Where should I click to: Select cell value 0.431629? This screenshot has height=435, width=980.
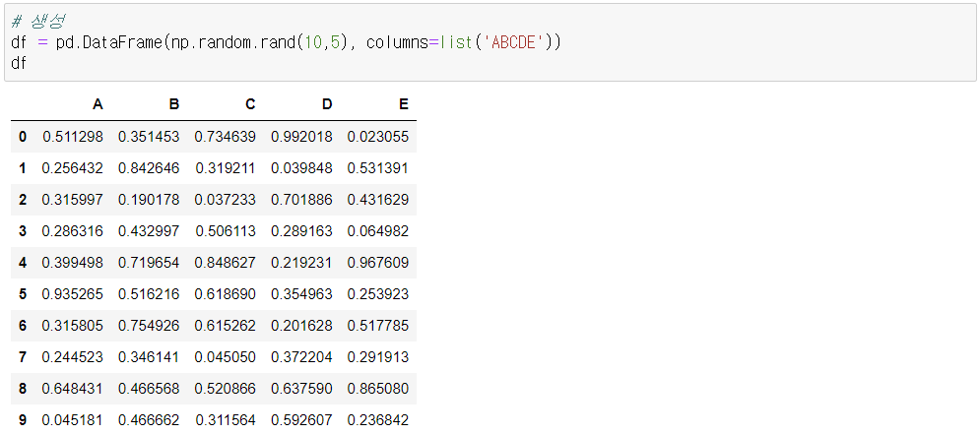click(x=378, y=200)
